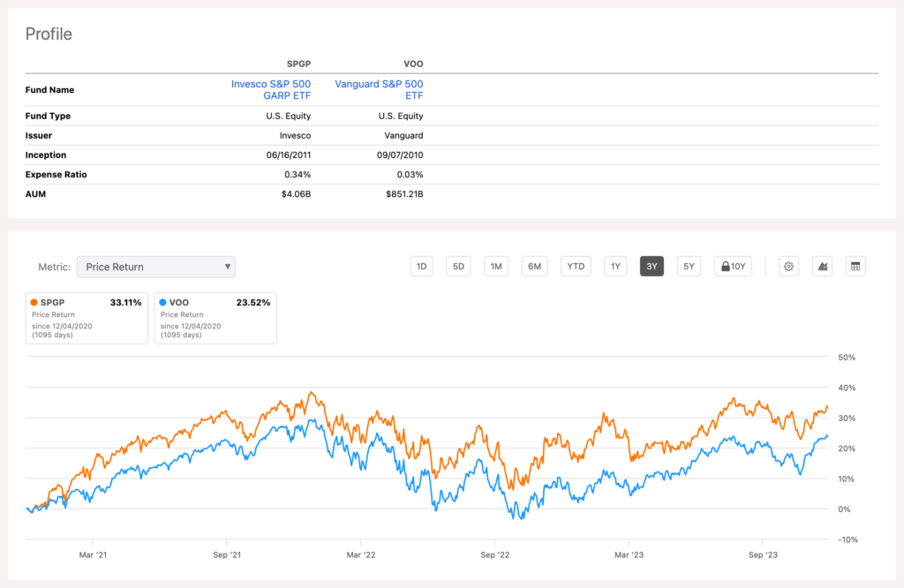Select the 1M time range
Image resolution: width=904 pixels, height=588 pixels.
coord(496,267)
